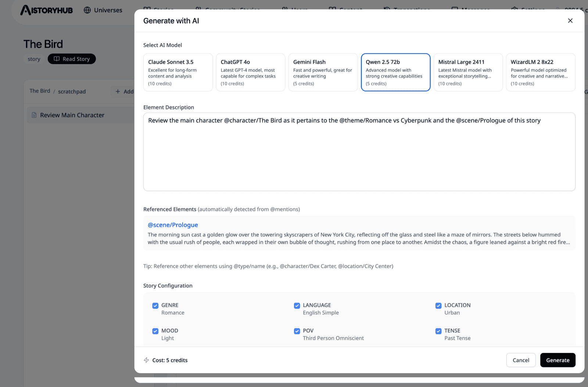Toggle the TENSE Past Tense checkbox
588x387 pixels.
[438, 331]
